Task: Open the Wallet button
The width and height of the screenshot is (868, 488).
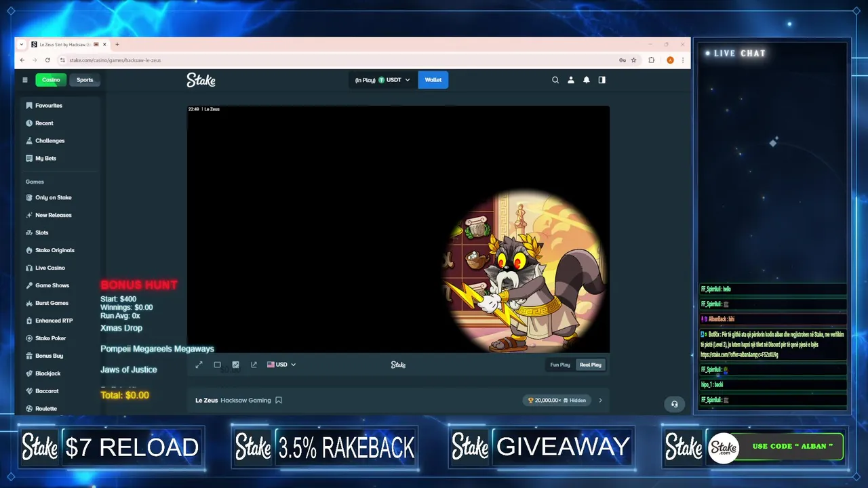Action: click(x=433, y=80)
